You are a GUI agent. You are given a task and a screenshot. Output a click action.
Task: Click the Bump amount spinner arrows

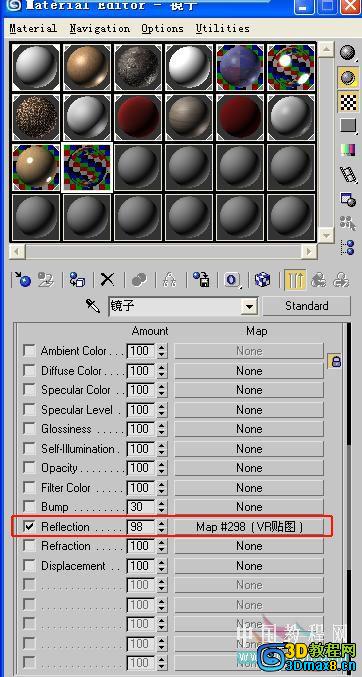(x=162, y=507)
